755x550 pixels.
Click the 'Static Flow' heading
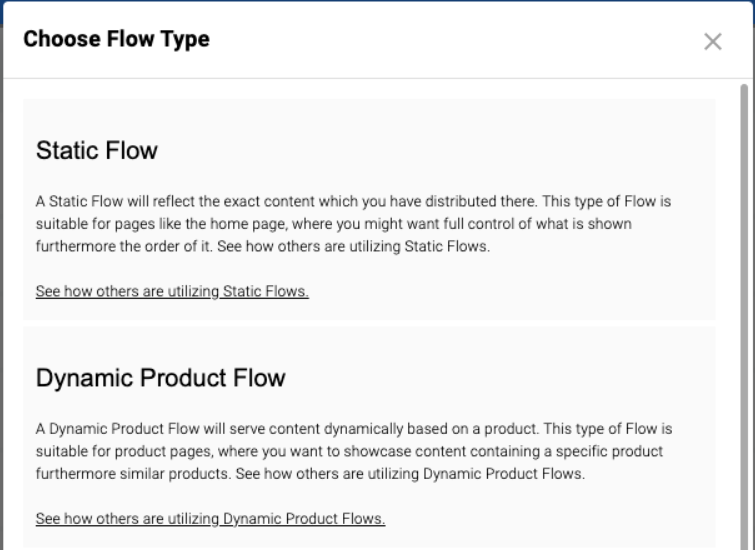point(97,151)
